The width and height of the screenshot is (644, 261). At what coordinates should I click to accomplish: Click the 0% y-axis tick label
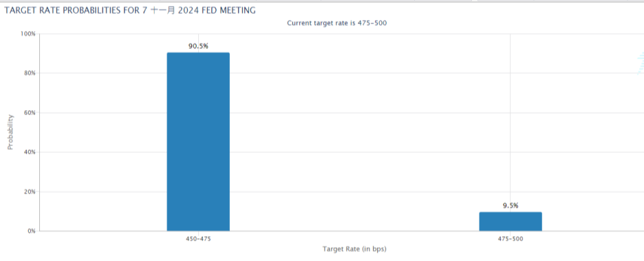[31, 231]
